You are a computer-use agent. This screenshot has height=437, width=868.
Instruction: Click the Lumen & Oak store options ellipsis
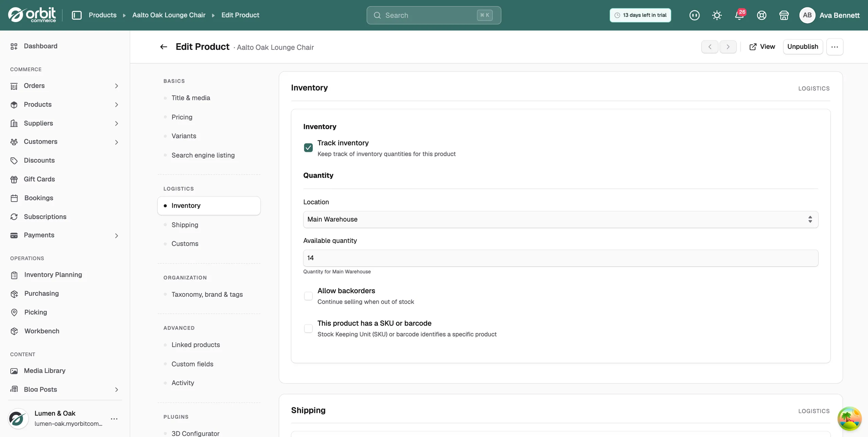(x=114, y=419)
